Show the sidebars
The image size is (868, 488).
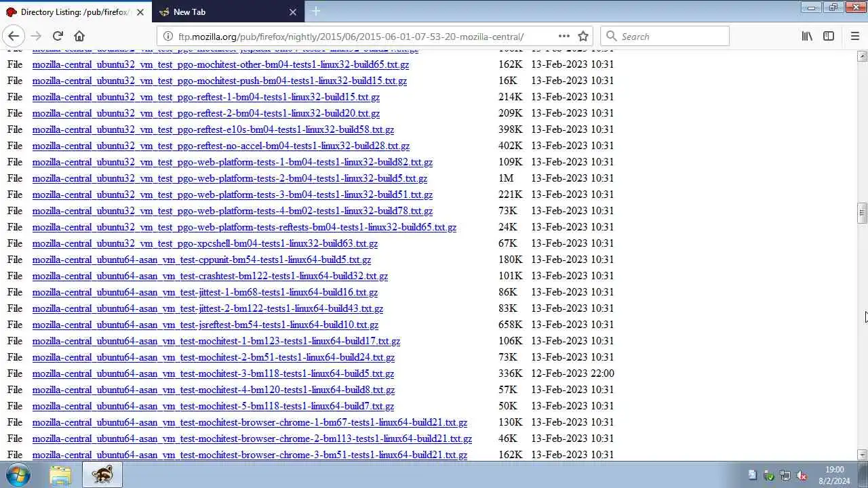[x=829, y=36]
